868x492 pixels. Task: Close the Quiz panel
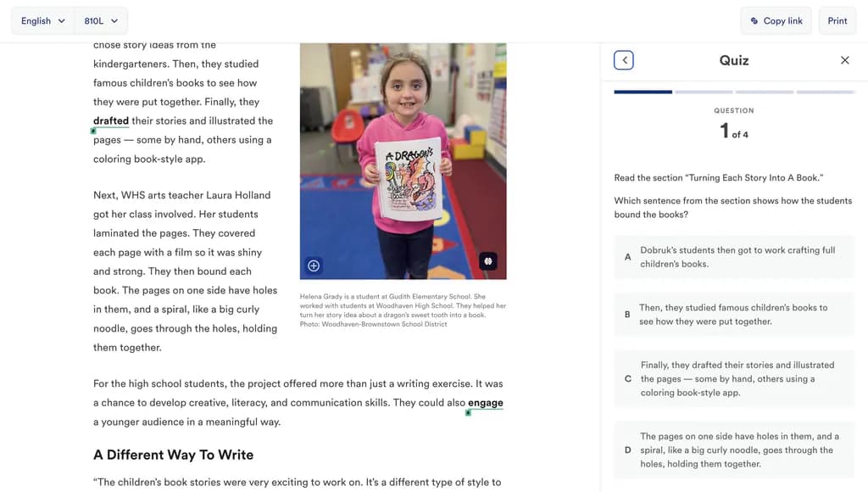click(x=845, y=60)
